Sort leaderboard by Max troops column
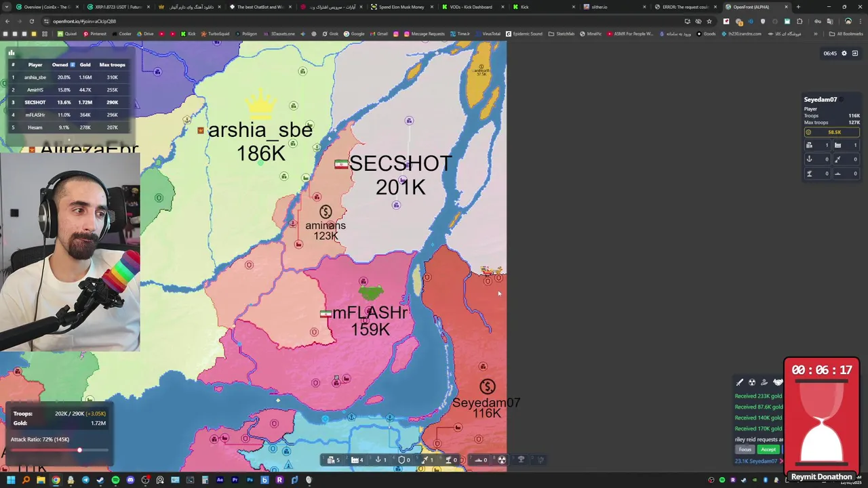This screenshot has width=868, height=488. coord(112,64)
